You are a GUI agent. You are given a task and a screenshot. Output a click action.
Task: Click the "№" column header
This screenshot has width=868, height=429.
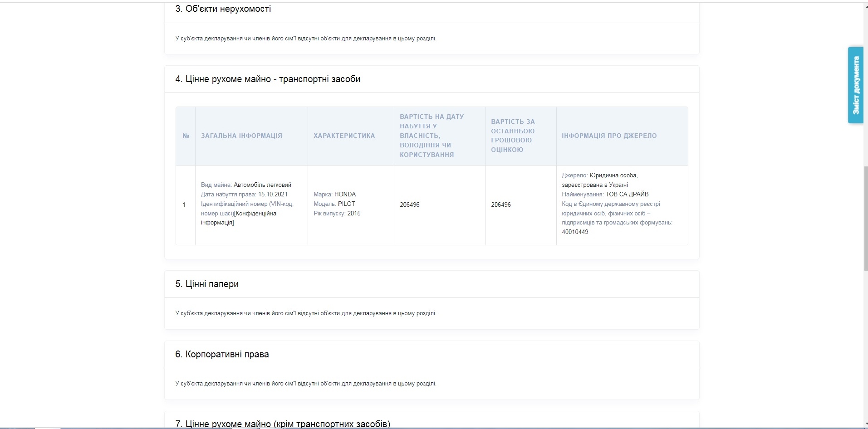[186, 136]
